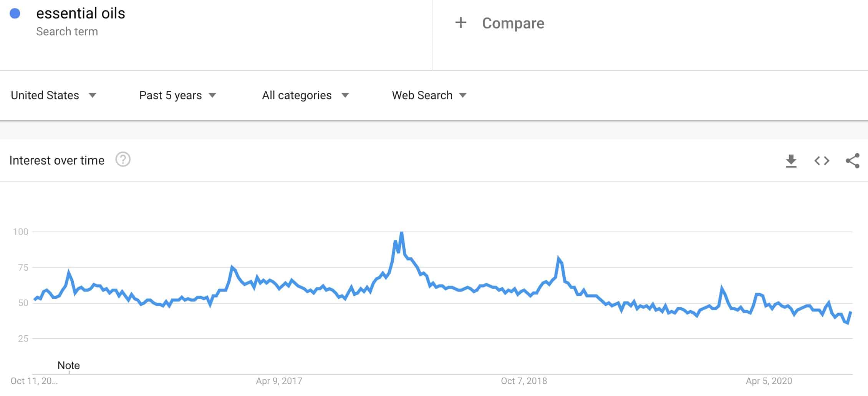The width and height of the screenshot is (868, 396).
Task: Expand the Web Search type dropdown
Action: tap(429, 95)
